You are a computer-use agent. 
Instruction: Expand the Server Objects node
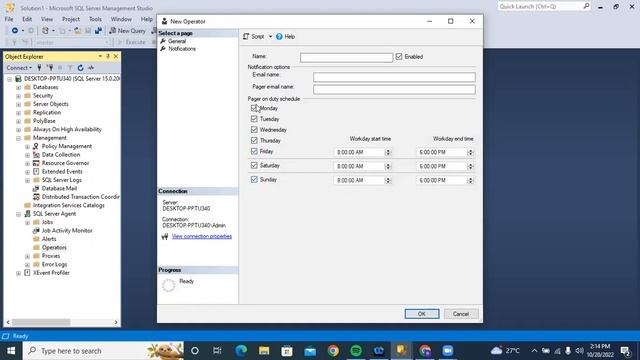(x=18, y=104)
